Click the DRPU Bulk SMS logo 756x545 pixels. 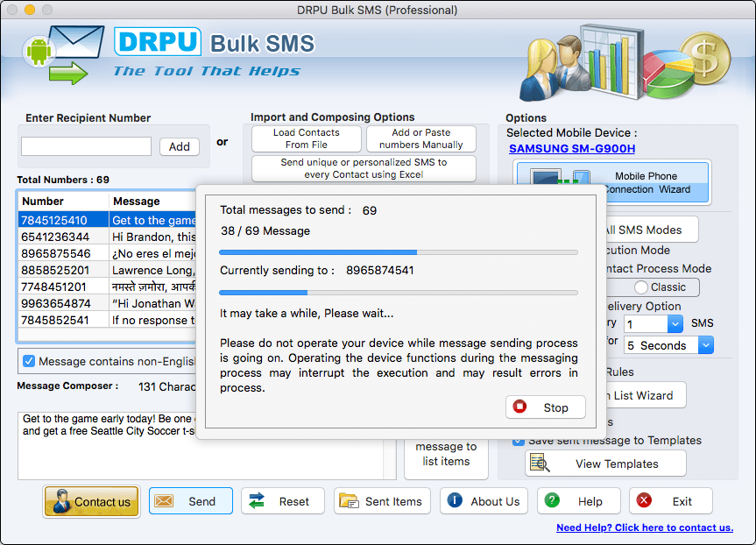pos(214,42)
